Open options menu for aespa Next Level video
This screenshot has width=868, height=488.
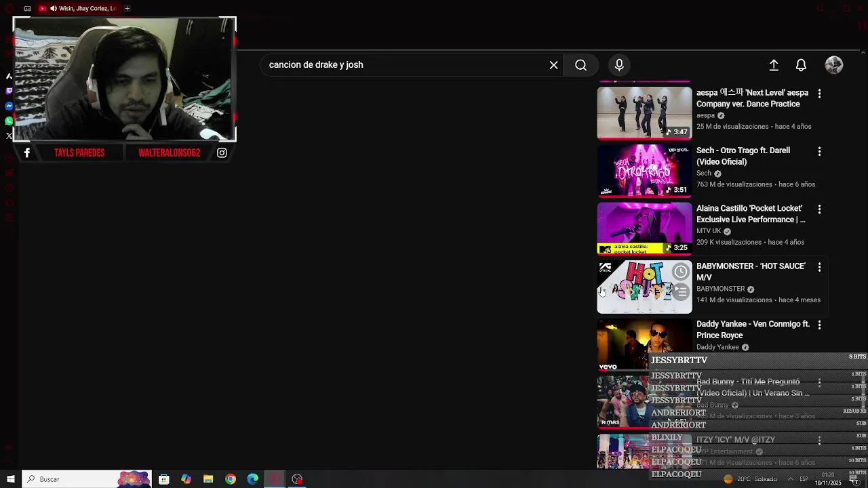click(819, 94)
